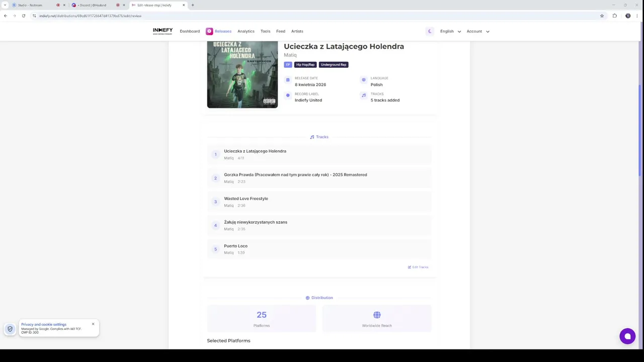Open browser extensions puzzle icon
This screenshot has height=362, width=644.
614,16
